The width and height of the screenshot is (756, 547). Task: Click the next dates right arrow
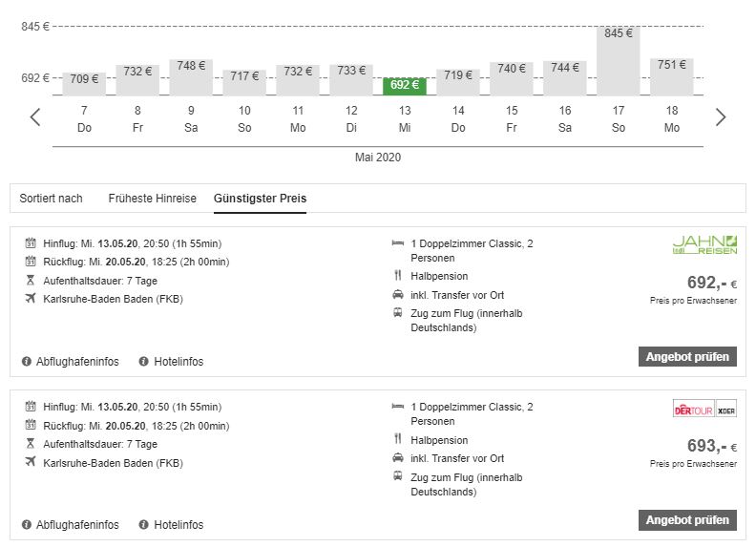click(x=721, y=117)
